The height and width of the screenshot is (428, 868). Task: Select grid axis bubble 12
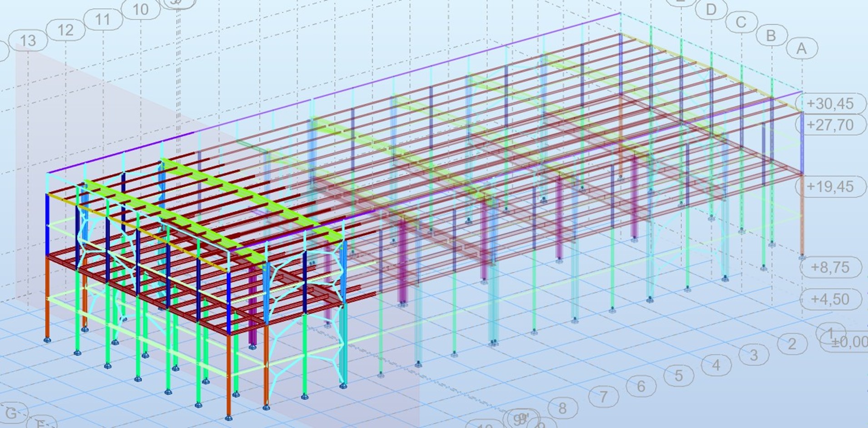(66, 30)
